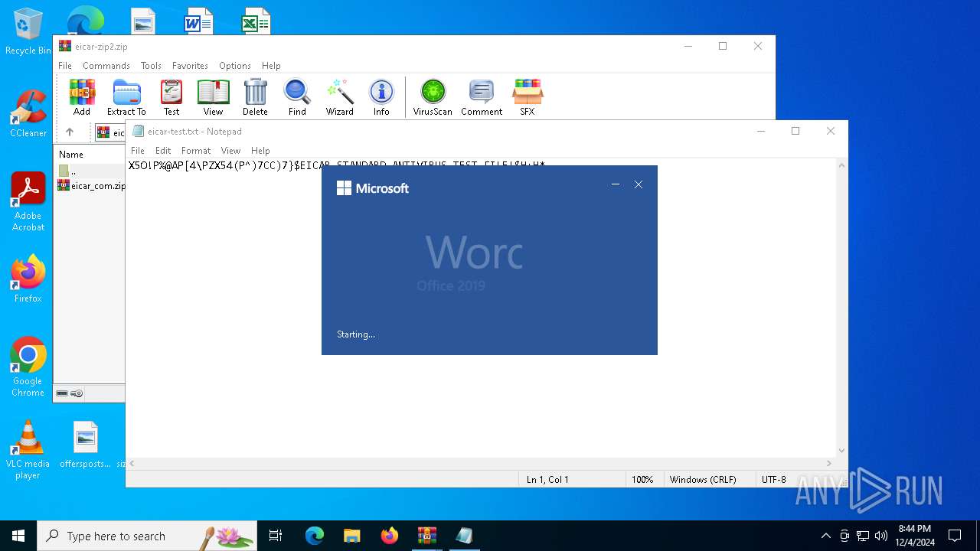
Task: Click Notepad vertical scrollbar up arrow
Action: (x=842, y=165)
